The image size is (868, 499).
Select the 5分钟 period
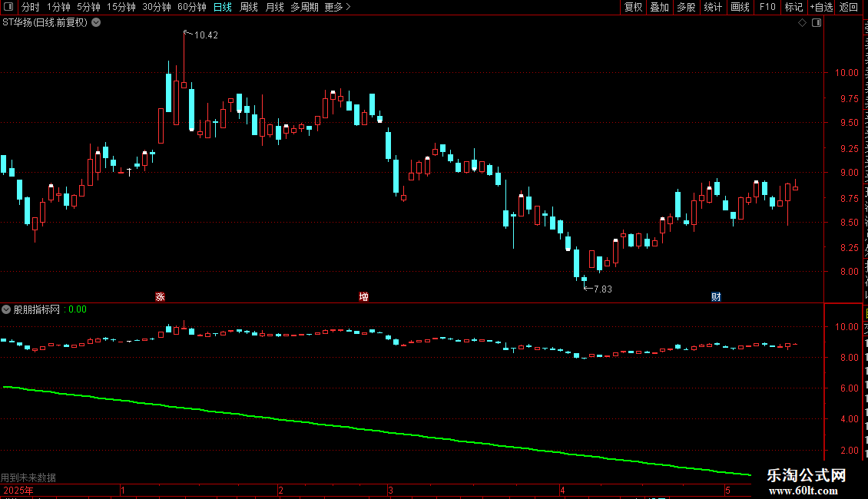click(88, 7)
